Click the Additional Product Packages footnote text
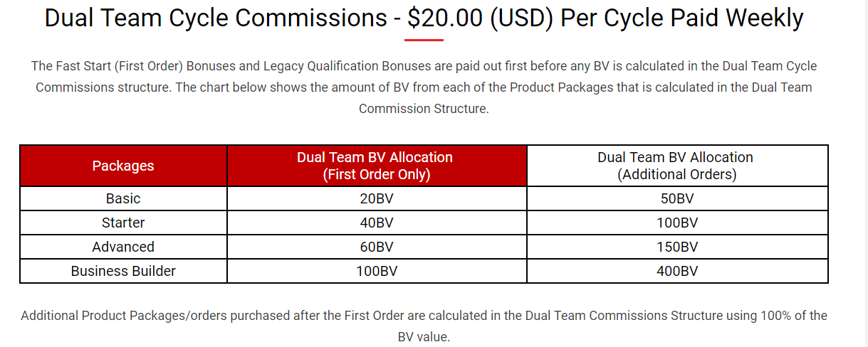868x347 pixels. point(424,326)
